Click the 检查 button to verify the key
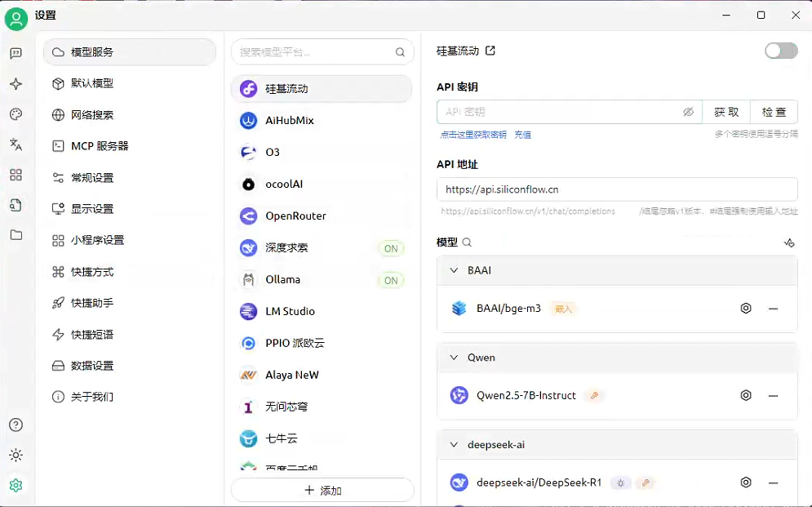Screen dimensions: 812x507 point(774,112)
